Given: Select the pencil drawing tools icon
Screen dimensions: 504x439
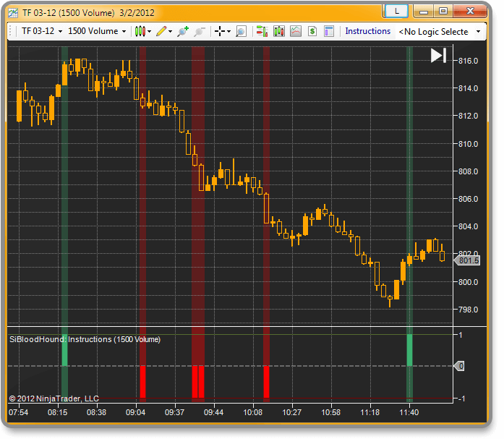Looking at the screenshot, I should [x=161, y=31].
